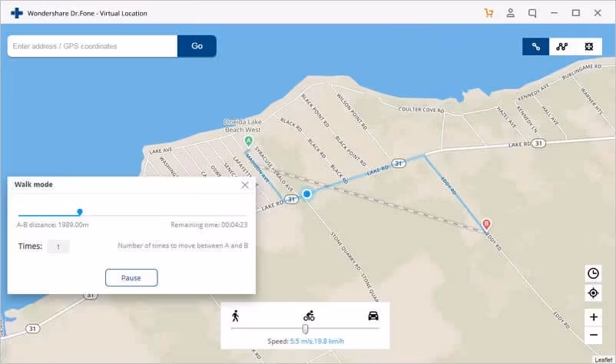
Task: Choose cycling speed icon
Action: [x=309, y=316]
